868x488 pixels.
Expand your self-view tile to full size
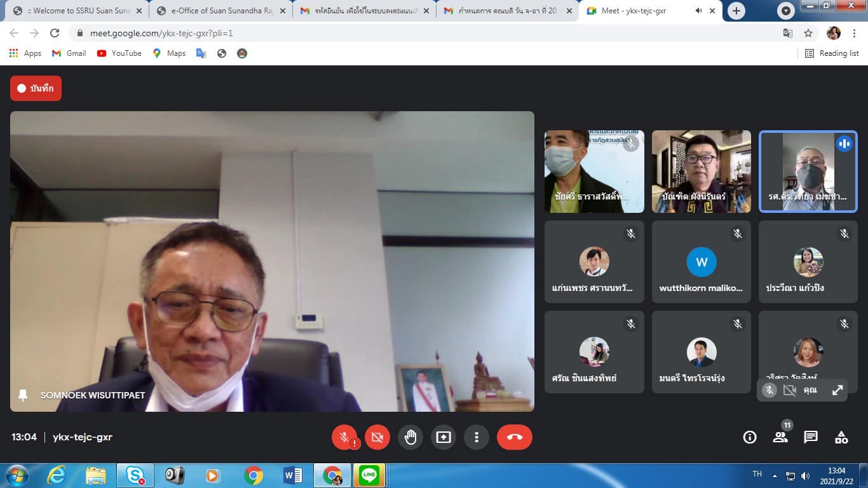[x=837, y=390]
